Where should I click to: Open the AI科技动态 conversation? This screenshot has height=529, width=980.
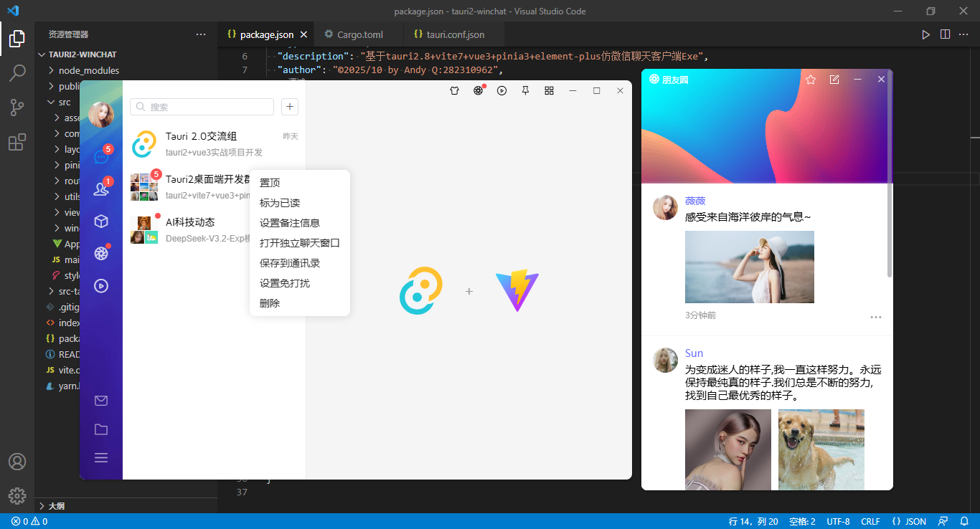click(x=186, y=229)
